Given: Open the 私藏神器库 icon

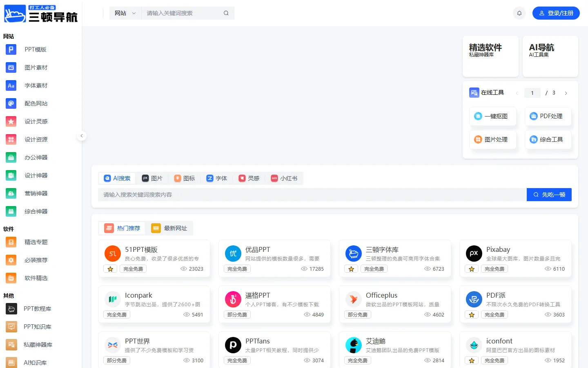Looking at the screenshot, I should click(x=11, y=345).
